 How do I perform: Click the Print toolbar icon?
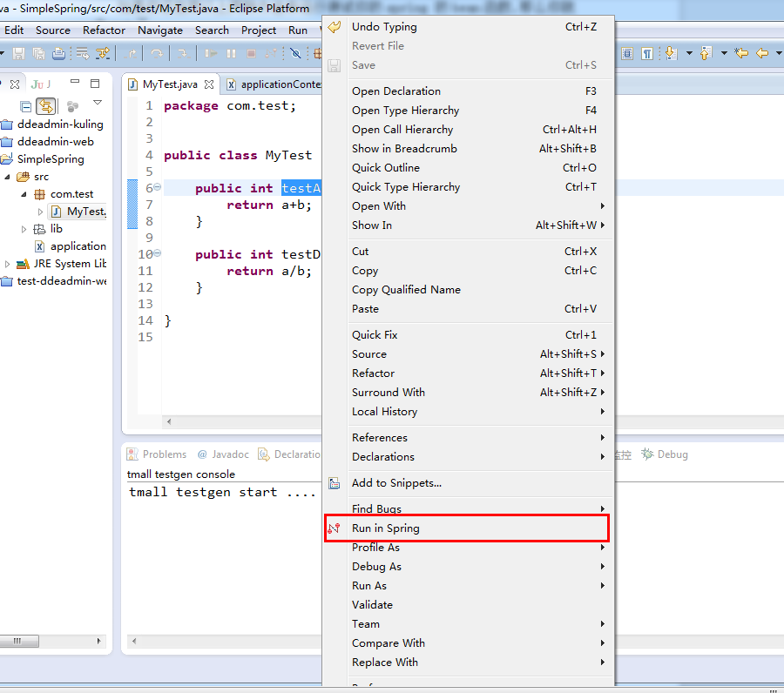(x=58, y=54)
